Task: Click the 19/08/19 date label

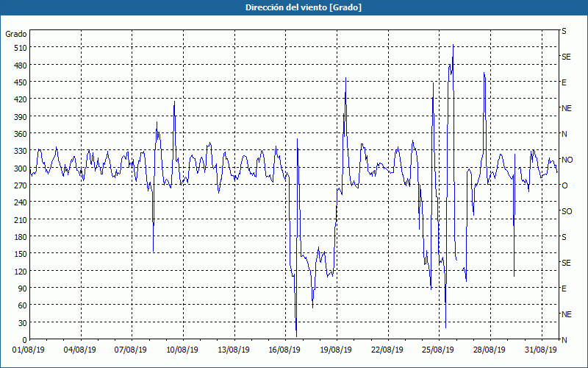Action: point(336,350)
